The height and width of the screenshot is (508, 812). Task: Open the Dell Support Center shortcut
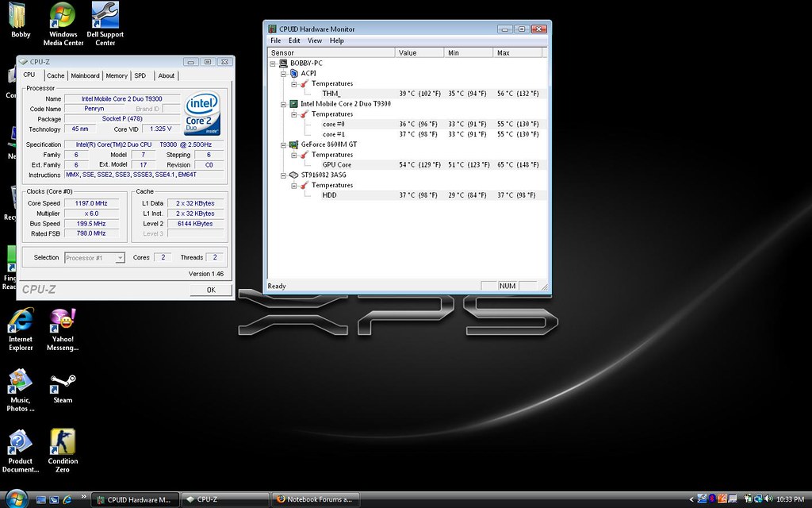[x=105, y=24]
